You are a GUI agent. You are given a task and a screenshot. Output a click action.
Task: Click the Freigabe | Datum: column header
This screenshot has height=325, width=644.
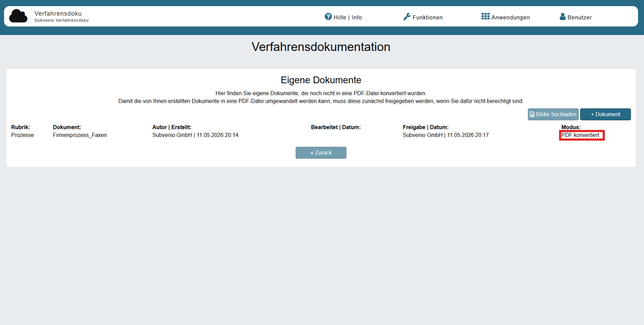point(426,127)
